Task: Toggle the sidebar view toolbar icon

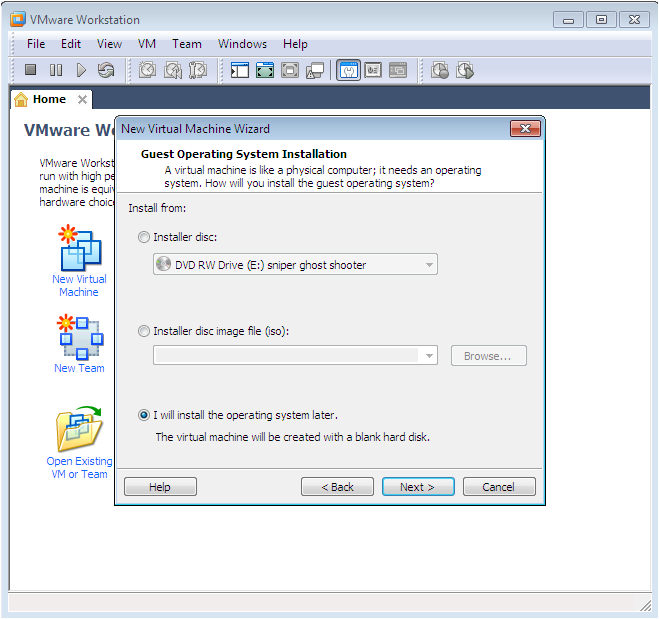Action: (240, 70)
